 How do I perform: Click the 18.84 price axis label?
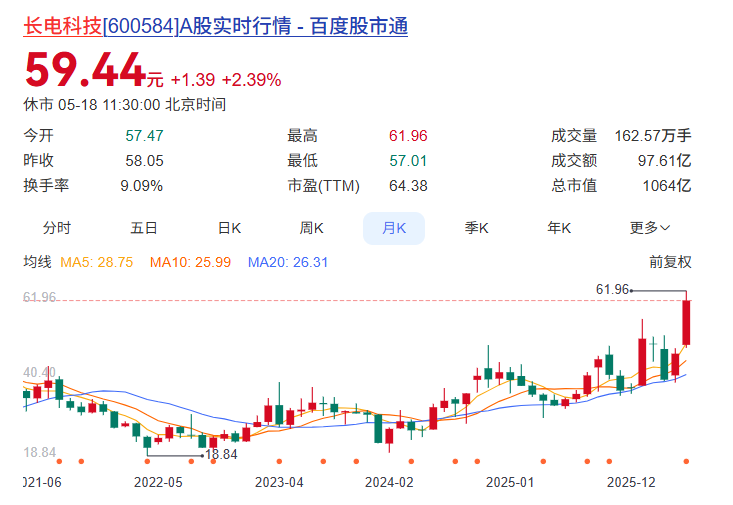[x=40, y=453]
